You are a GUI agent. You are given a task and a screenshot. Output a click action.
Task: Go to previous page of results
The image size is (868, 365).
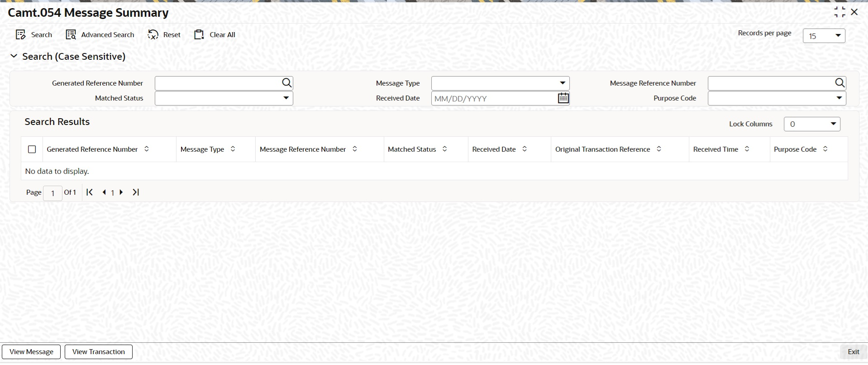tap(104, 192)
